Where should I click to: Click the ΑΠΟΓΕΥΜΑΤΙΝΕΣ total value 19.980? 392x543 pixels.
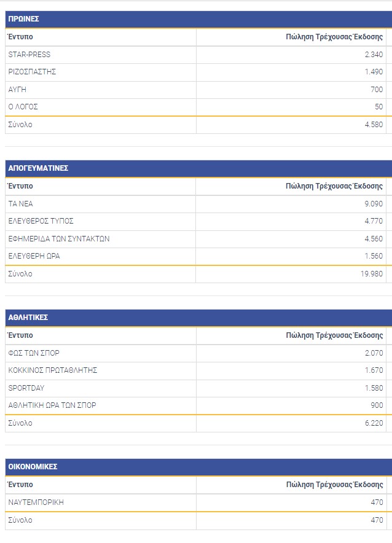[372, 274]
